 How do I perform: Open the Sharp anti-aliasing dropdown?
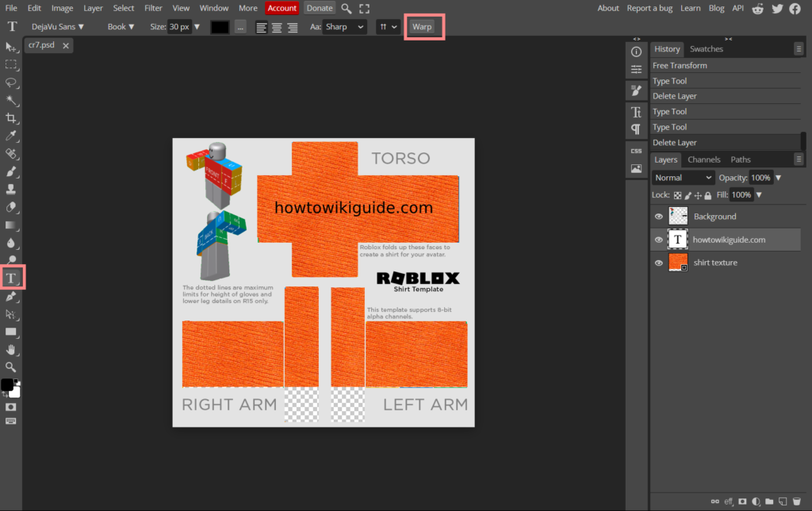(x=344, y=27)
